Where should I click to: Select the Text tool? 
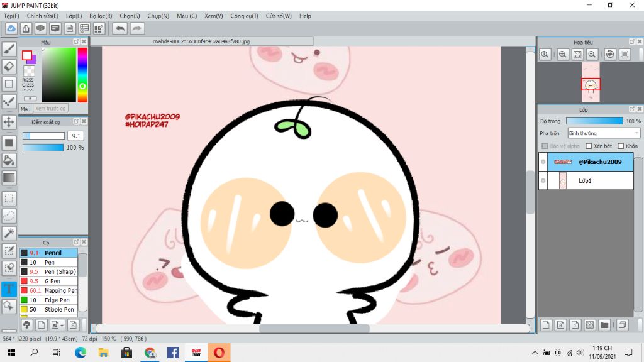tap(9, 289)
